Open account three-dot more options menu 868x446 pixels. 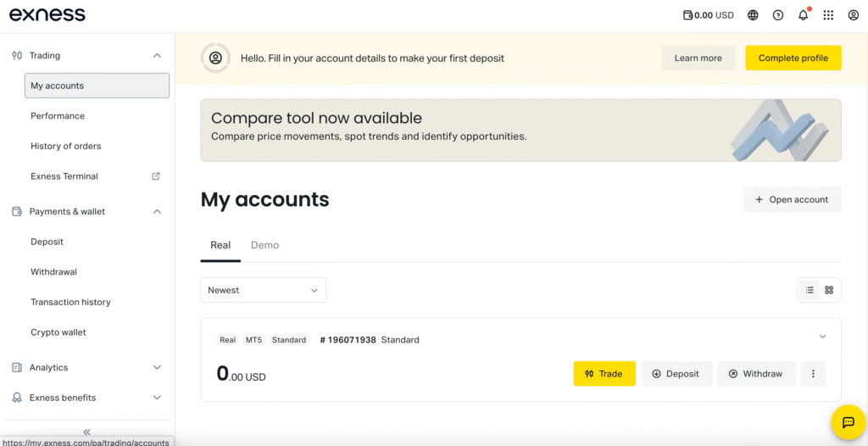pyautogui.click(x=813, y=374)
